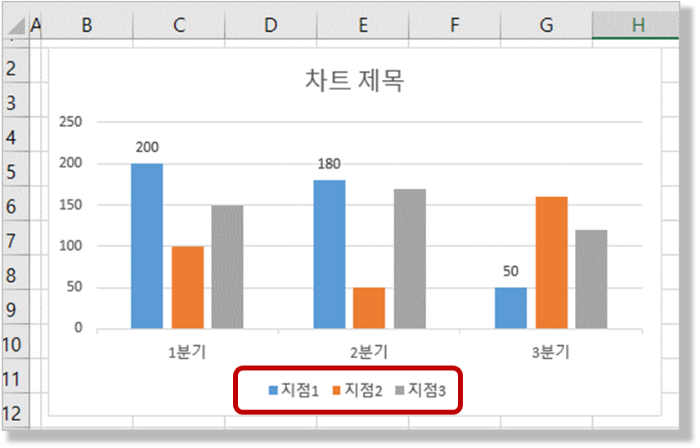
Task: Click the 1분기 category axis label
Action: click(187, 353)
